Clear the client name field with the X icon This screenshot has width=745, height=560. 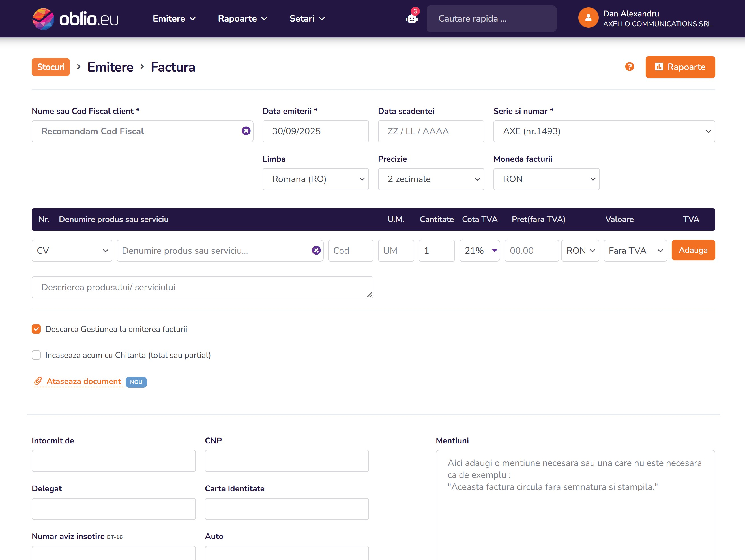pos(246,131)
